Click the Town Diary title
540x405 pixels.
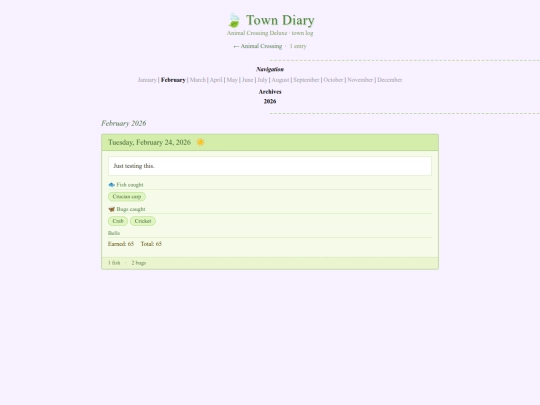[280, 20]
